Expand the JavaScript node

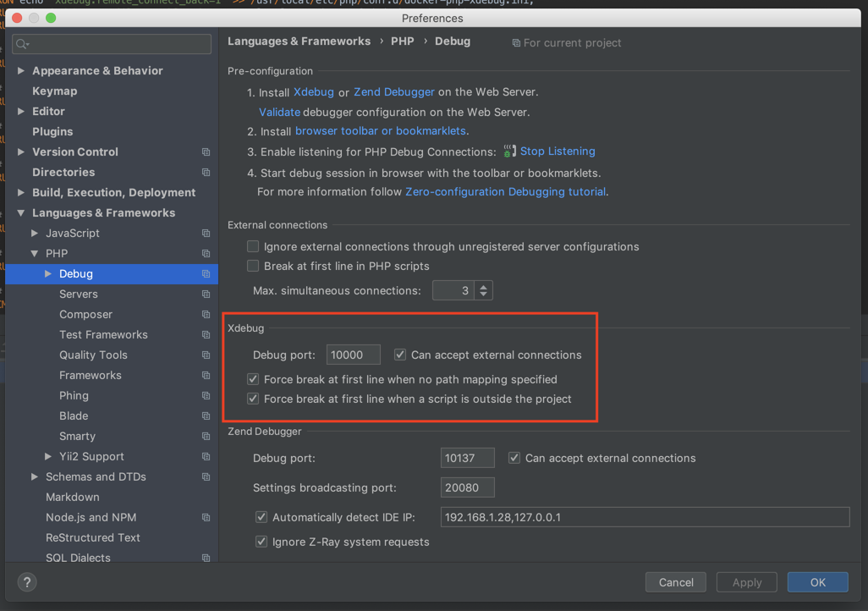[35, 234]
